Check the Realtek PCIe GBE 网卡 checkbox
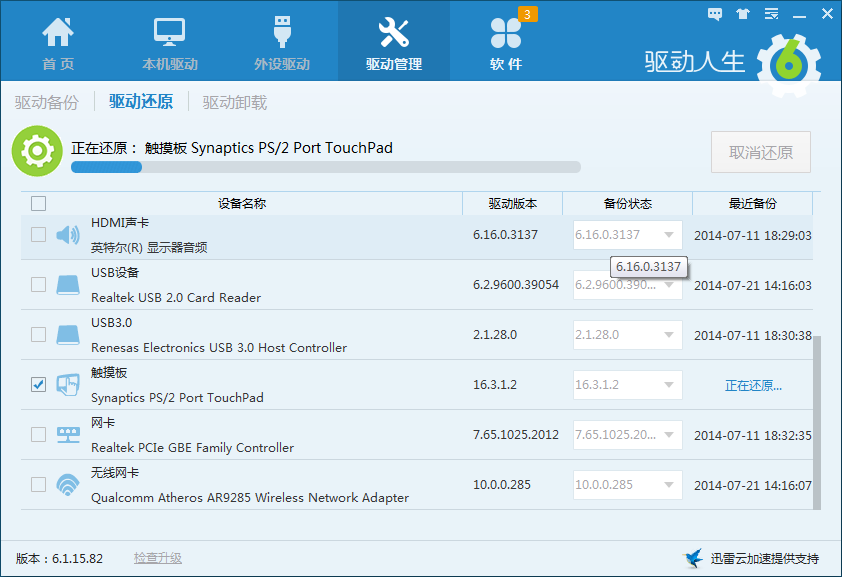842x577 pixels. (x=38, y=435)
